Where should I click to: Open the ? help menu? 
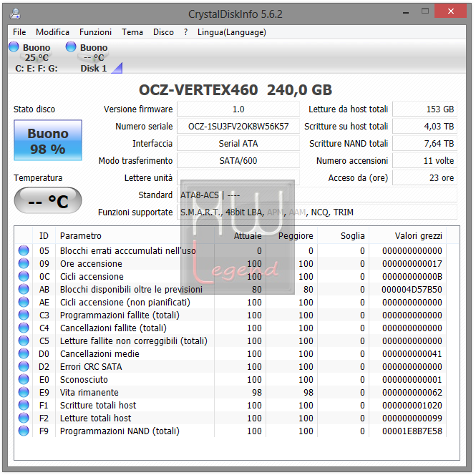186,32
